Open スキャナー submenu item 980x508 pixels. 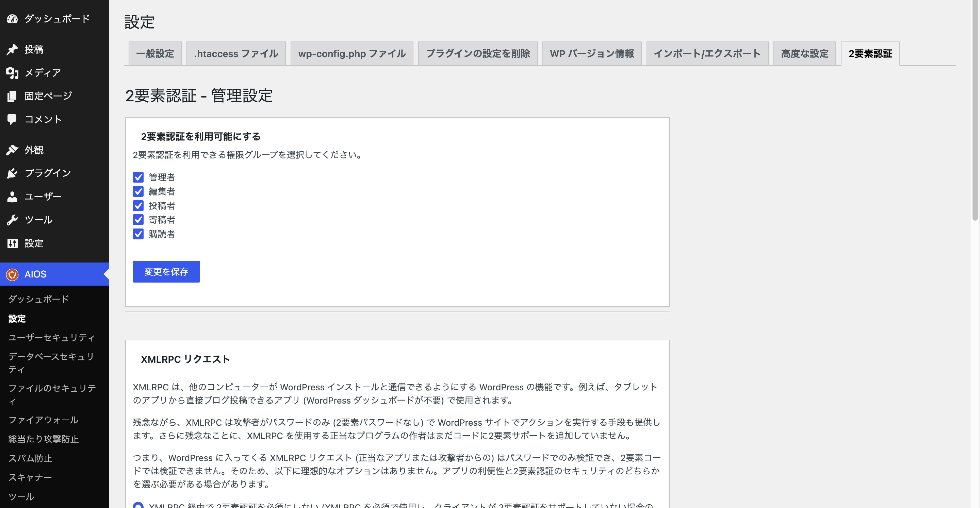pos(30,477)
